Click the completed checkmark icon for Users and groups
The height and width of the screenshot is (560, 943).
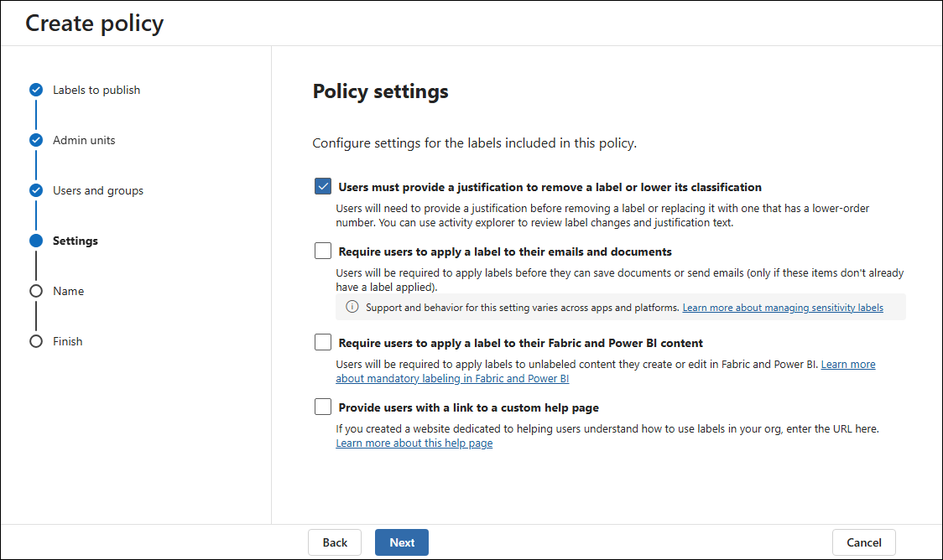(x=36, y=190)
